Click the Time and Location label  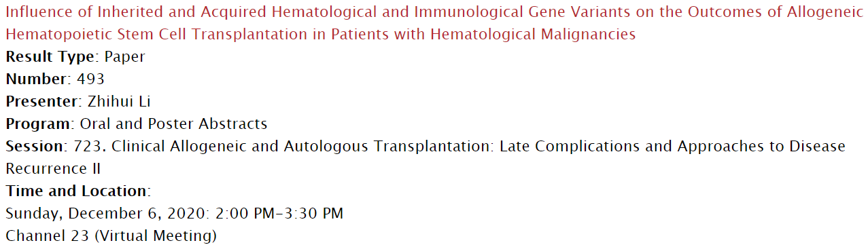[x=76, y=191]
